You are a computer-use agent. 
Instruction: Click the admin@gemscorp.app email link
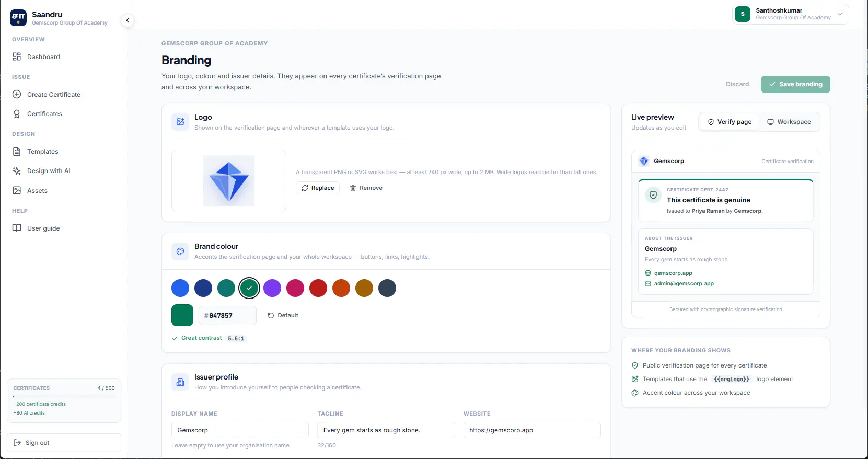tap(684, 284)
